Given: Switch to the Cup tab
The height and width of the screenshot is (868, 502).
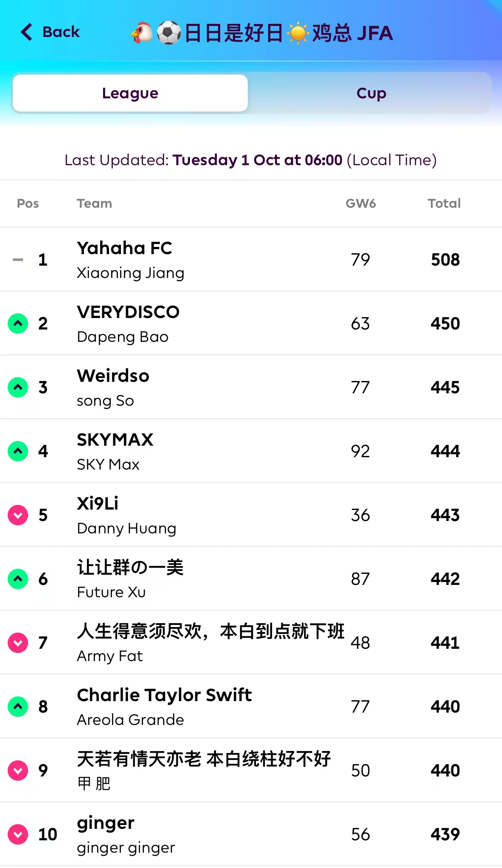Looking at the screenshot, I should (x=371, y=93).
